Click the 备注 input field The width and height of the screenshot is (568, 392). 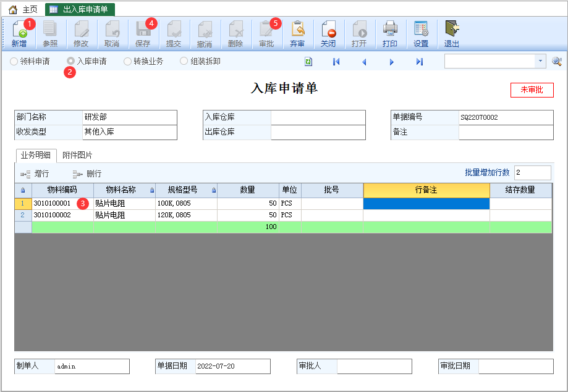click(x=506, y=132)
